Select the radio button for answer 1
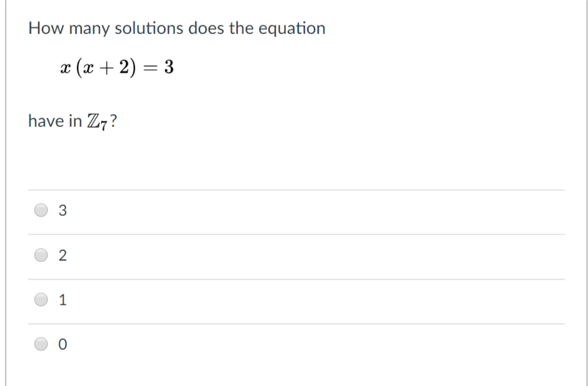This screenshot has height=386, width=588. (40, 299)
